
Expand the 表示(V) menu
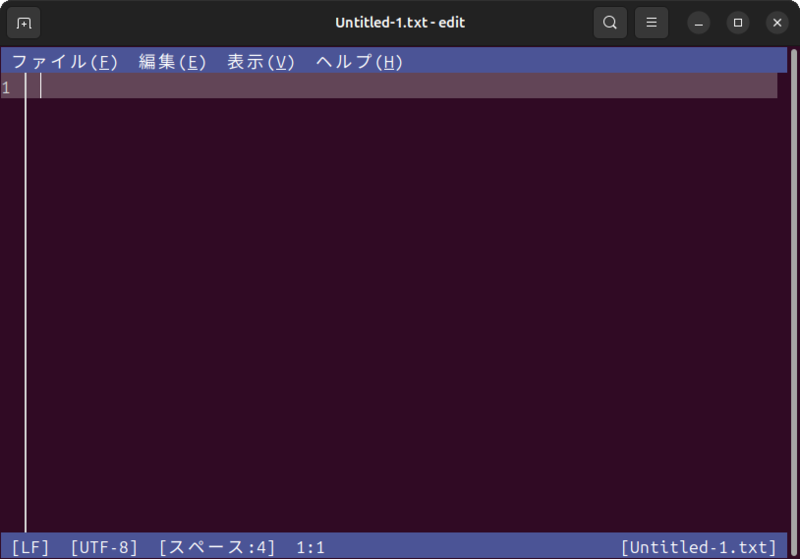pyautogui.click(x=260, y=62)
